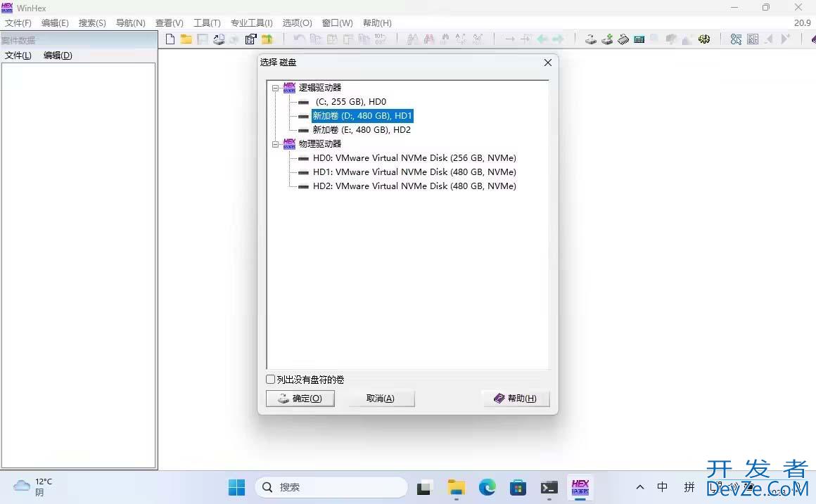
Task: Click the Open file folder icon
Action: [x=186, y=39]
